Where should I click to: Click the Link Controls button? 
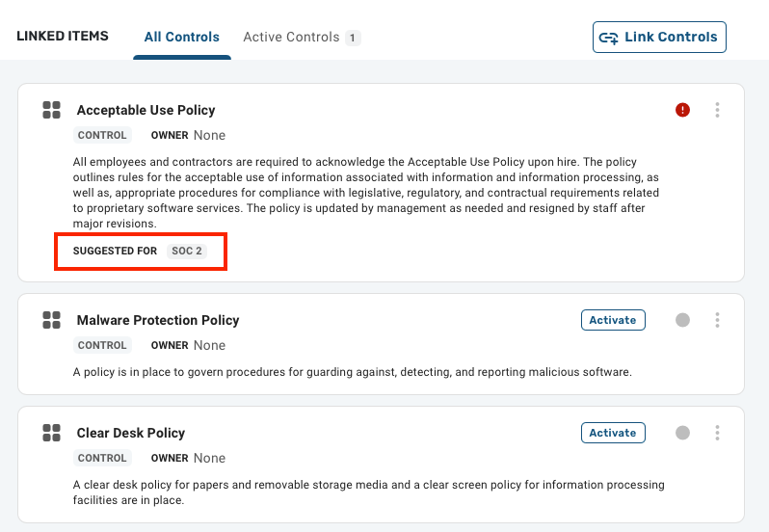659,37
